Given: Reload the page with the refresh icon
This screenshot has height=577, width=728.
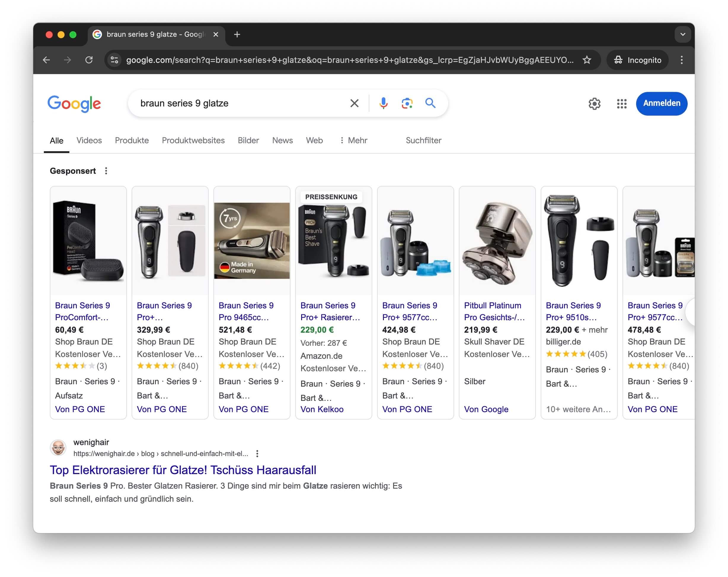Looking at the screenshot, I should pos(90,60).
